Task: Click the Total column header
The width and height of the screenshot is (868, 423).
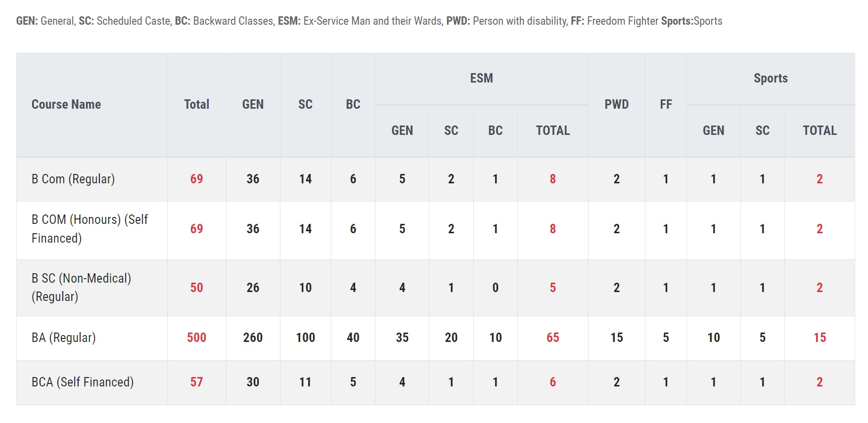Action: (197, 104)
